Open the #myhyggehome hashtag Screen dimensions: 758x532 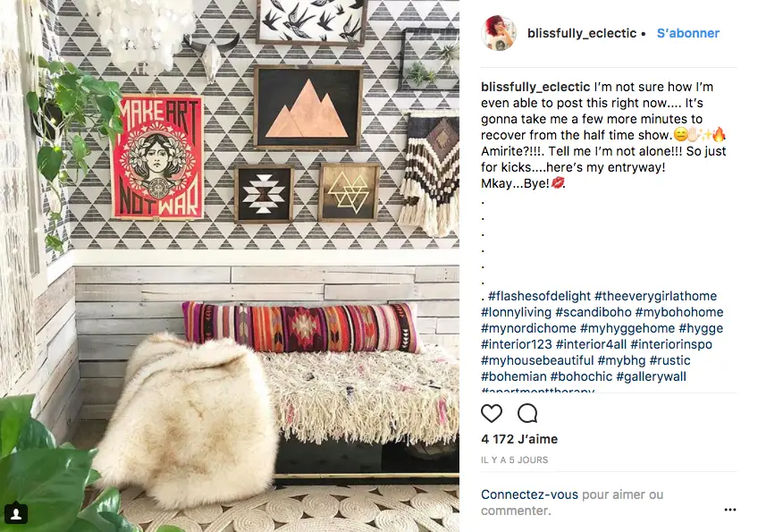pos(627,328)
